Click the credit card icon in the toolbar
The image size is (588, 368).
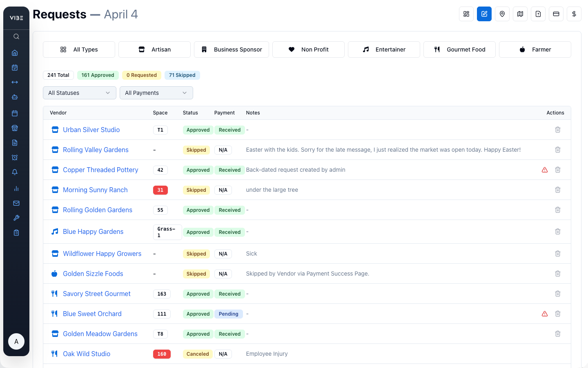[x=556, y=13]
